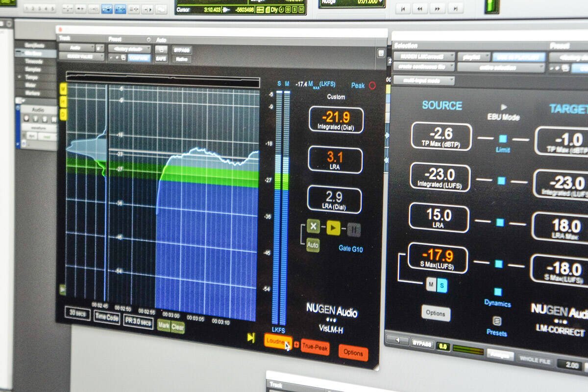The width and height of the screenshot is (588, 392).
Task: Click the green arrow at graph bottom-left corner
Action: tap(62, 289)
